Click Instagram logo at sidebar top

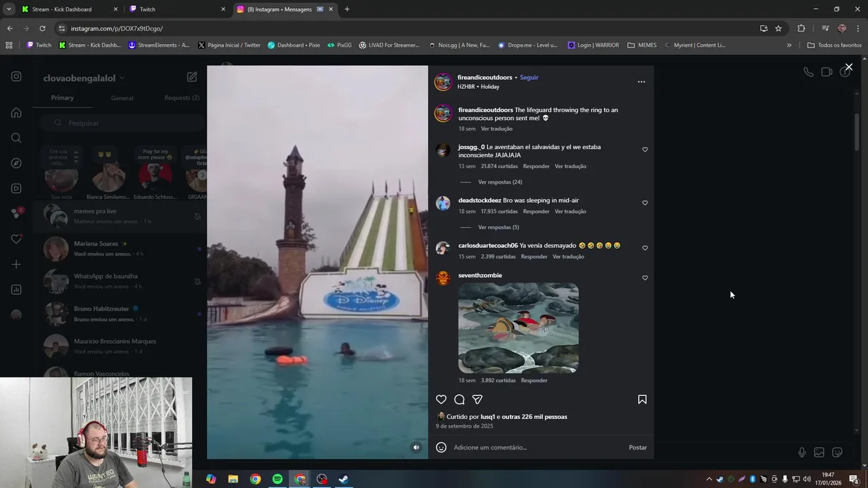(x=16, y=77)
